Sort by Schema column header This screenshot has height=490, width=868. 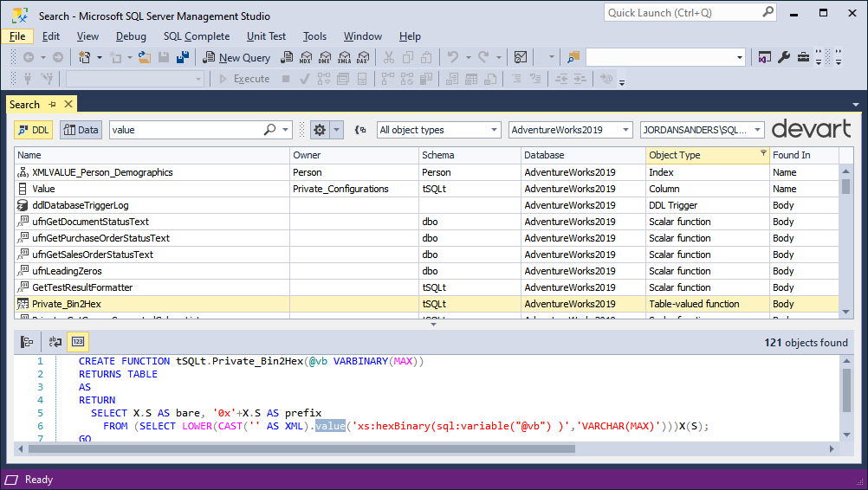(470, 155)
